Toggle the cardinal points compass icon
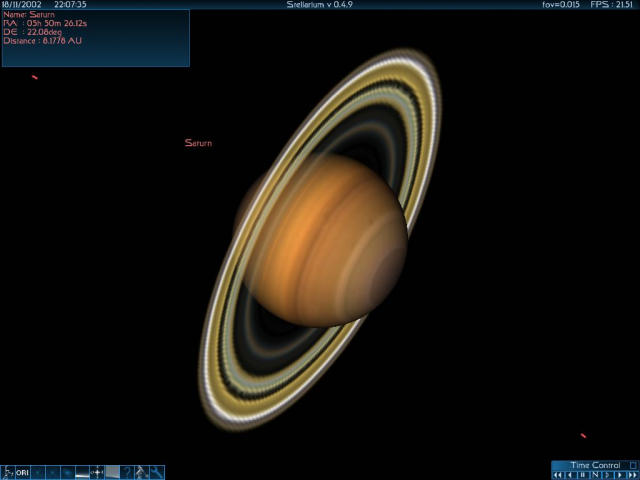This screenshot has height=480, width=640. 98,472
